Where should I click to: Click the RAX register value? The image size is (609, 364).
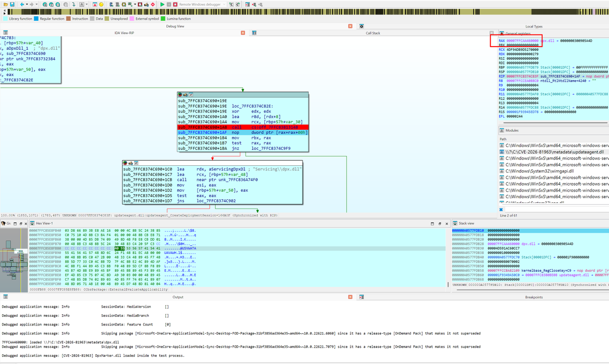point(523,41)
